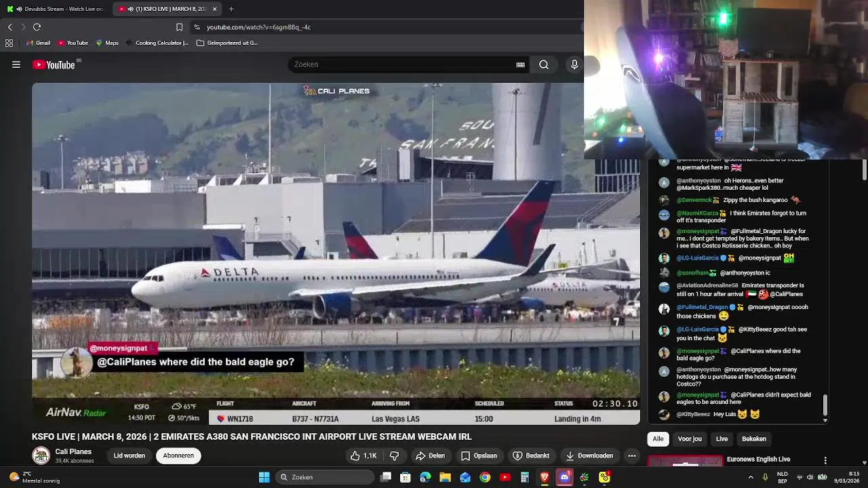
Task: Join the channel via Lid worden
Action: pos(130,455)
